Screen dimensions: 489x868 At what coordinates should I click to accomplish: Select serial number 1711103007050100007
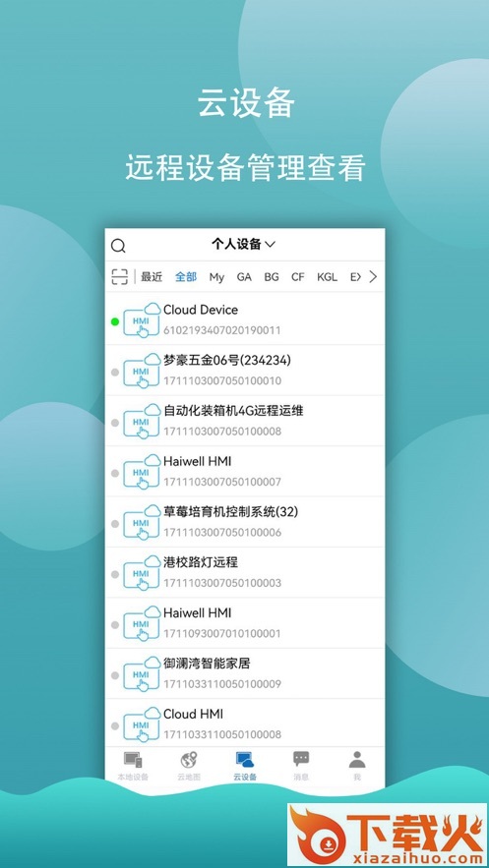[x=222, y=482]
